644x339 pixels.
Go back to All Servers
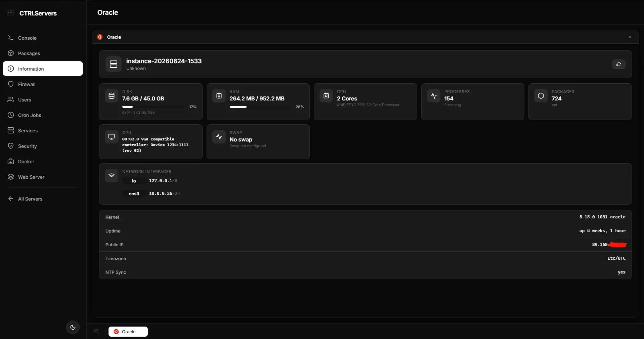coord(43,199)
